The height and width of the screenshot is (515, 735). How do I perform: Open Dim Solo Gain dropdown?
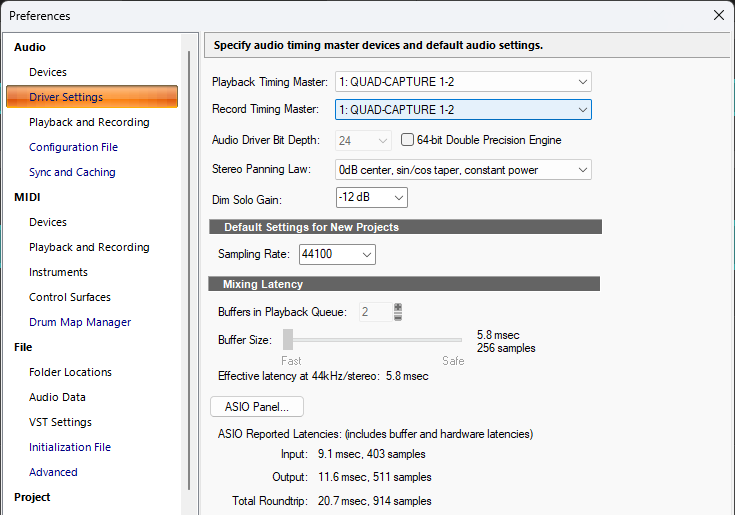click(372, 197)
